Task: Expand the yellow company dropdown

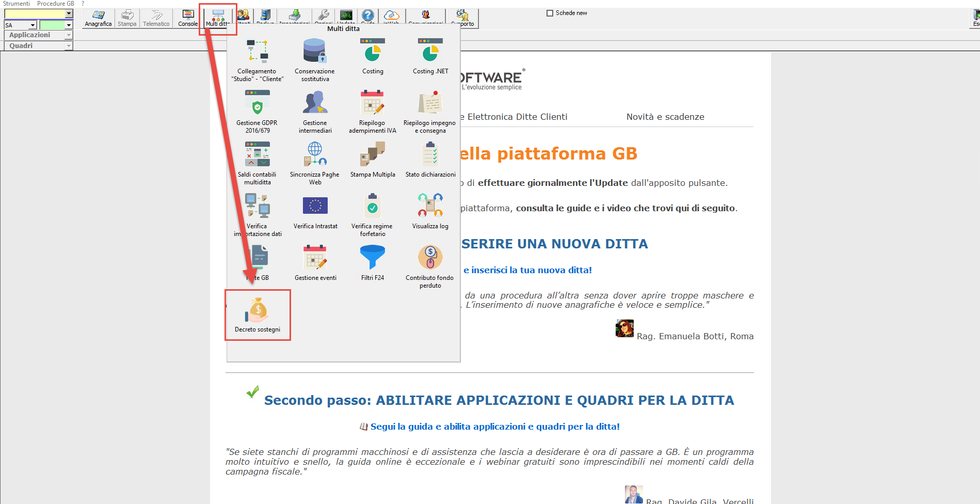Action: tap(69, 14)
